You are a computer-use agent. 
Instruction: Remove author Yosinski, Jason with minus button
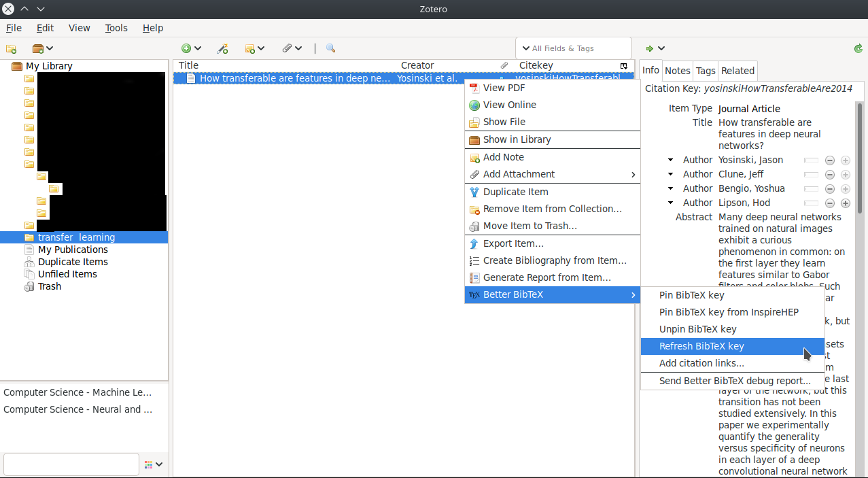click(830, 160)
